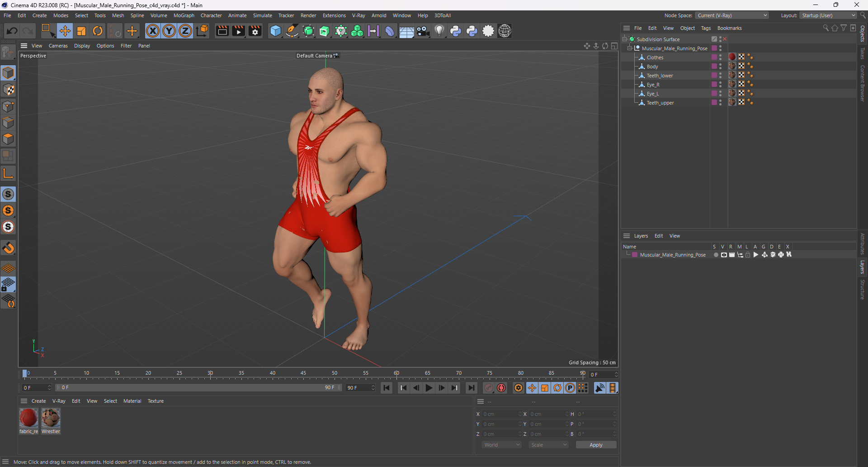Select the Scale tool
Image resolution: width=868 pixels, height=467 pixels.
[81, 31]
